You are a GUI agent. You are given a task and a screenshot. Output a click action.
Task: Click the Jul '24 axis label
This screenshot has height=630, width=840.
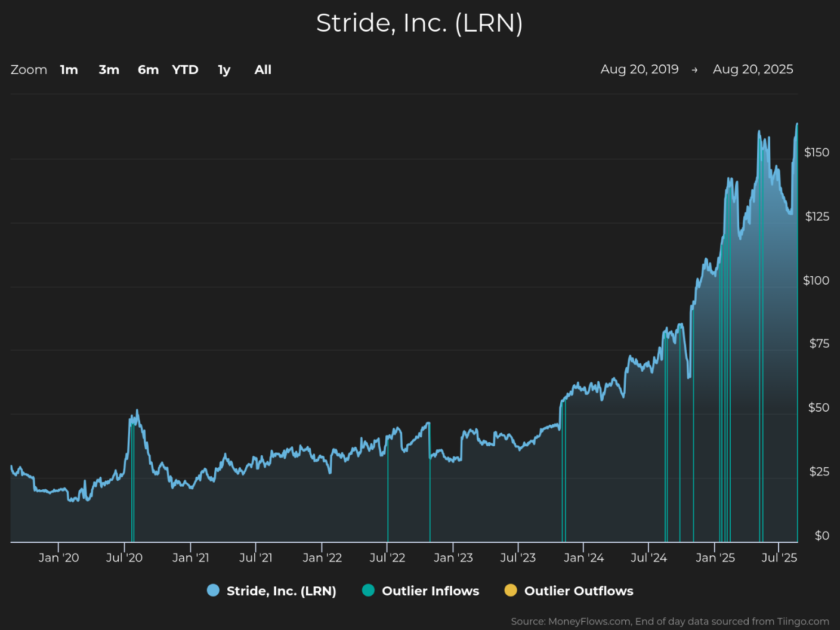click(x=648, y=558)
